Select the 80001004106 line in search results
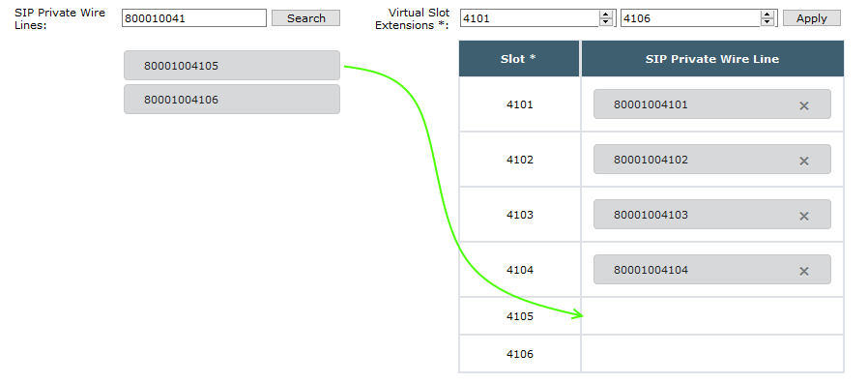This screenshot has height=383, width=868. pyautogui.click(x=231, y=100)
